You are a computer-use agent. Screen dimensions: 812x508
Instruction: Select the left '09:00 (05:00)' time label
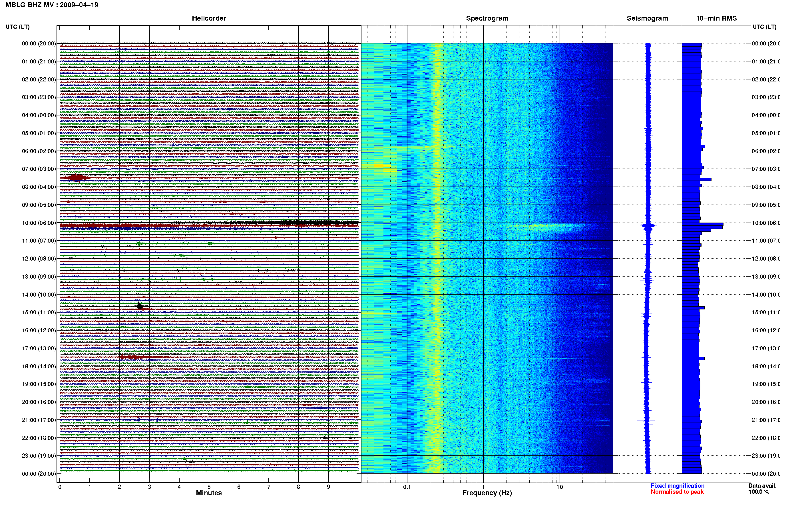[x=39, y=205]
